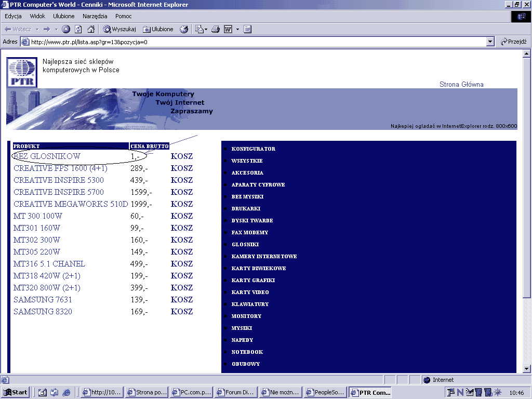532x399 pixels.
Task: Click the Stop loading toolbar icon
Action: [66, 29]
